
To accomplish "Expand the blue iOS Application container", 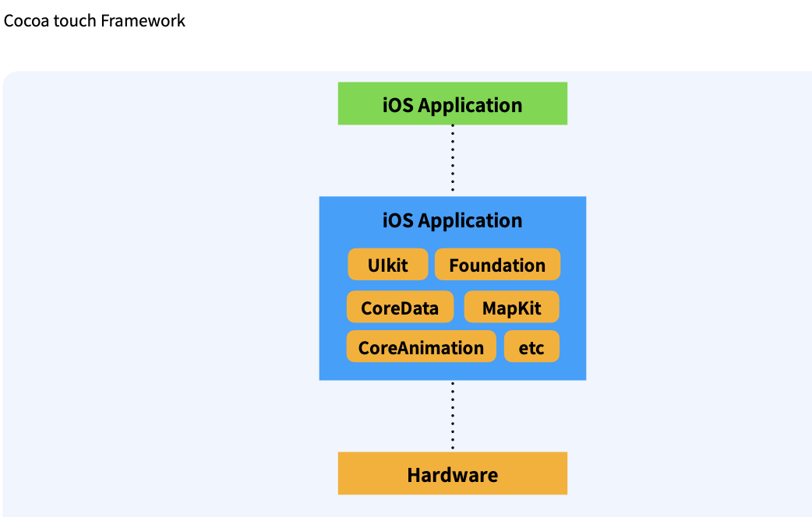I will point(452,288).
